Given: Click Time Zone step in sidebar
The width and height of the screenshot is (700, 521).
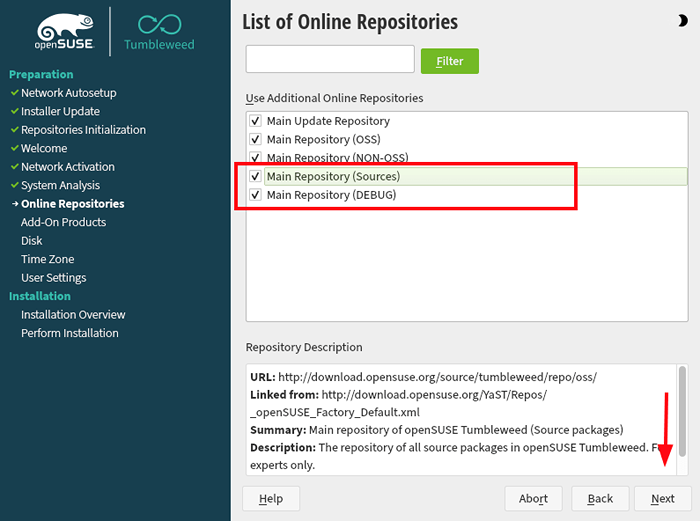Looking at the screenshot, I should pos(47,259).
